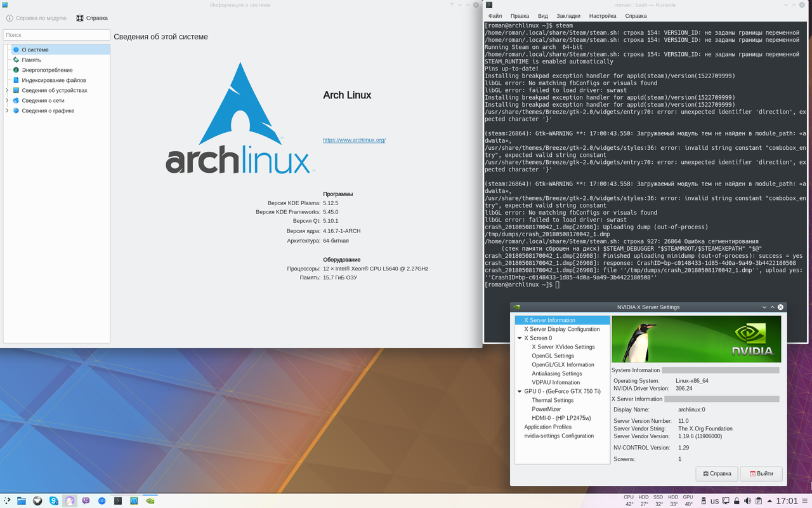Image resolution: width=812 pixels, height=508 pixels.
Task: Select 'X Server XVideo Settings' page
Action: pyautogui.click(x=563, y=347)
